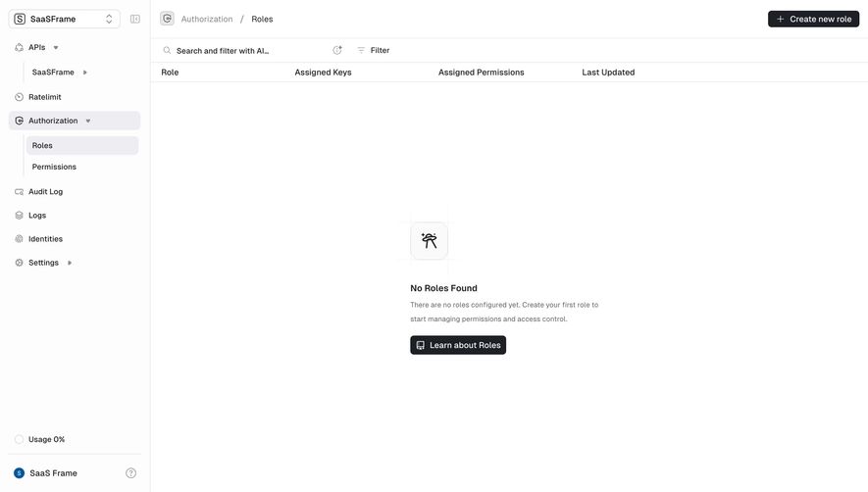Click the help question mark icon
This screenshot has width=868, height=492.
pyautogui.click(x=130, y=473)
